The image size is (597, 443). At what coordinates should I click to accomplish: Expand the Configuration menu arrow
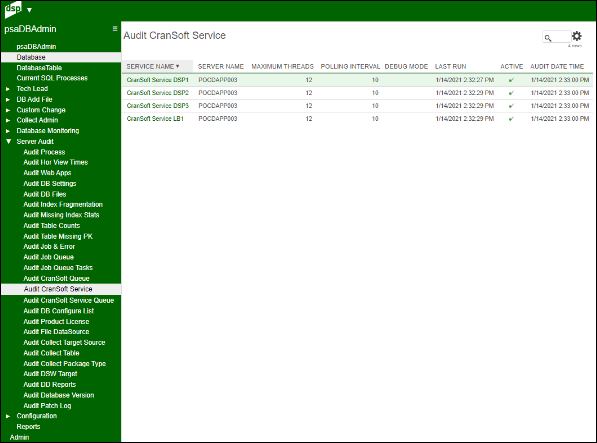8,416
